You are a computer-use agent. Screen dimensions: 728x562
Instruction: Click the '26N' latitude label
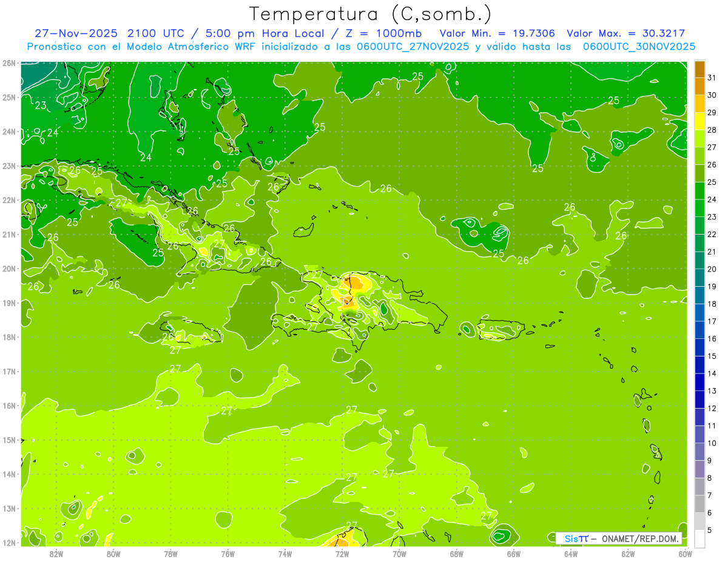(9, 63)
